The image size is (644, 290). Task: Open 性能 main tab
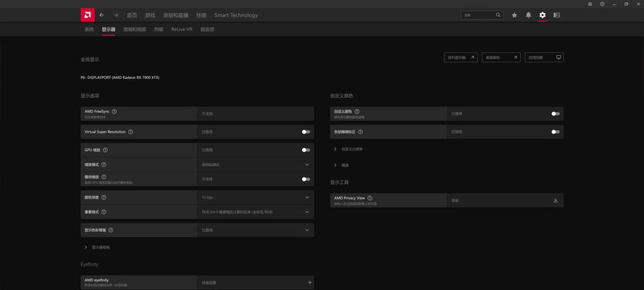click(201, 15)
